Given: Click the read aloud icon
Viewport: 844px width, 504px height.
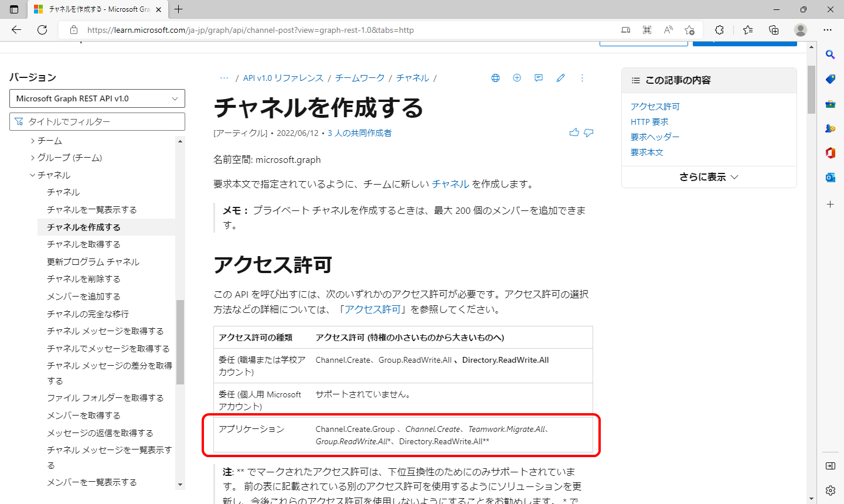Looking at the screenshot, I should tap(668, 30).
